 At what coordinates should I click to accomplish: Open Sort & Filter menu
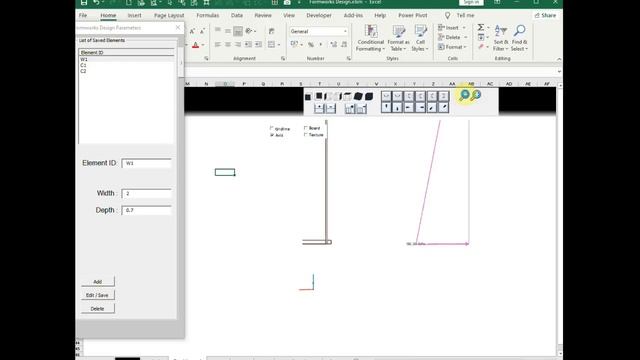(501, 38)
